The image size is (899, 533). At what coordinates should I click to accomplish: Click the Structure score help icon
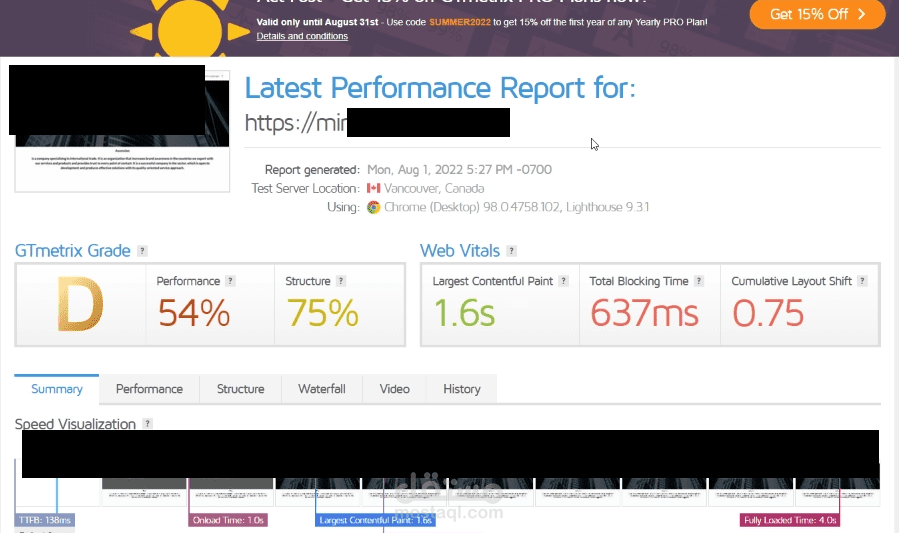341,281
